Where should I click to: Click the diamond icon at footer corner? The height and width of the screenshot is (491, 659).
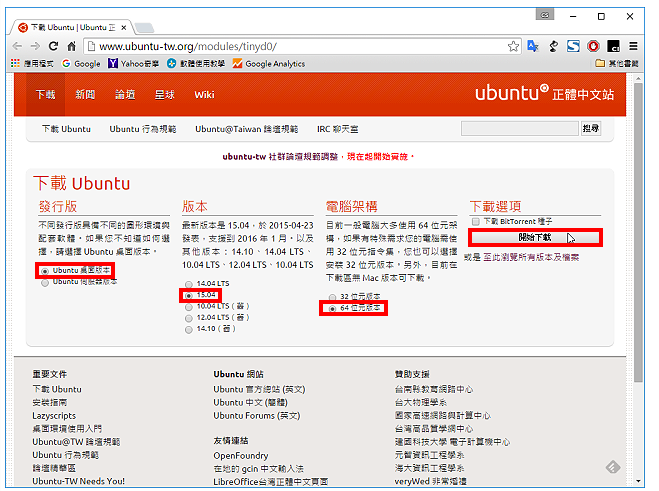613,467
